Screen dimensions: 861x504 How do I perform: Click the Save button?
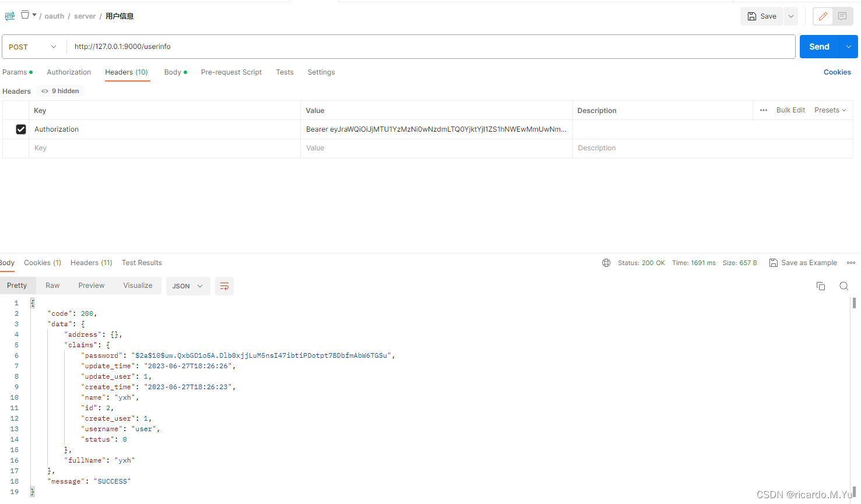click(762, 16)
